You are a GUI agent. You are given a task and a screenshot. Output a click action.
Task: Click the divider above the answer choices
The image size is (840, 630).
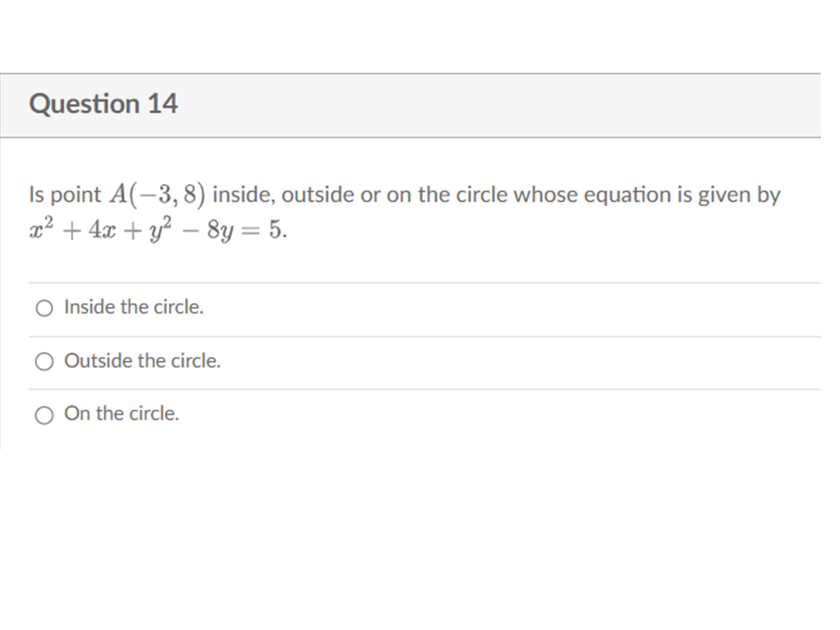418,282
